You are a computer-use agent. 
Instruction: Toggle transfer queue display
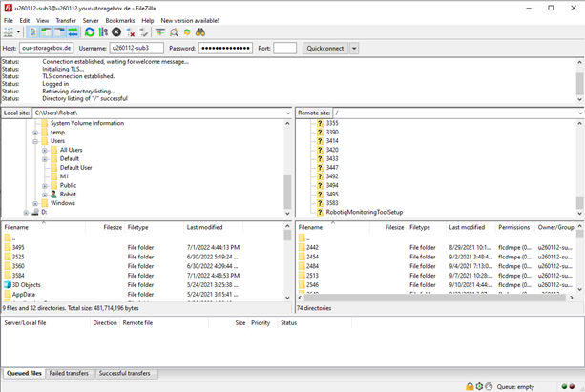73,32
